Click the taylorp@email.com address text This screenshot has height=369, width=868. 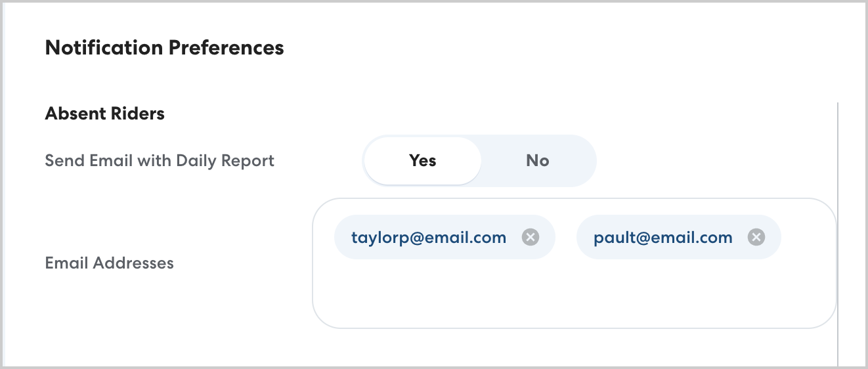tap(428, 237)
